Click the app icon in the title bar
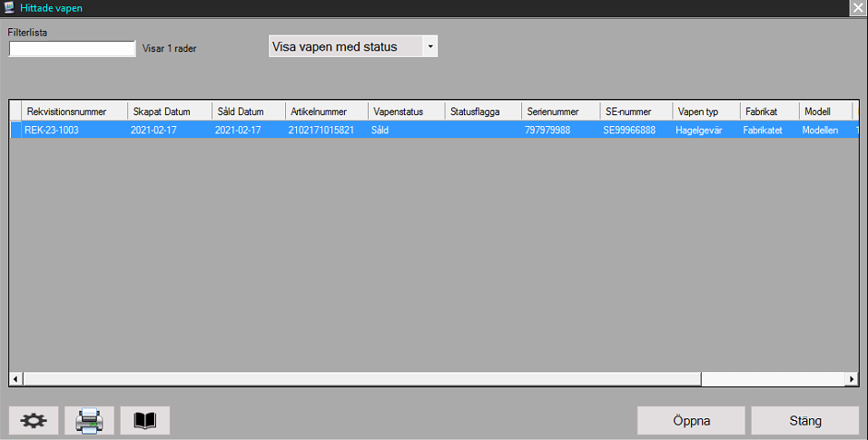 [9, 7]
